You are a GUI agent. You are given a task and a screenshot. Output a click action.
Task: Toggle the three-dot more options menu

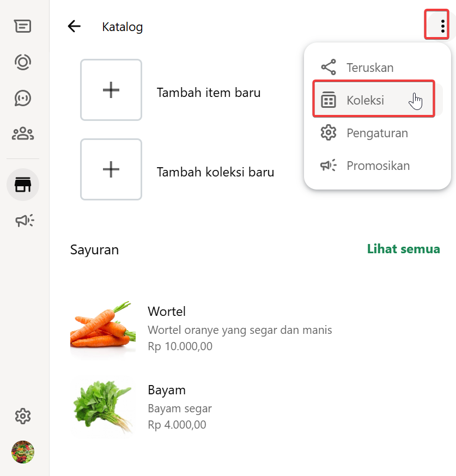coord(442,26)
